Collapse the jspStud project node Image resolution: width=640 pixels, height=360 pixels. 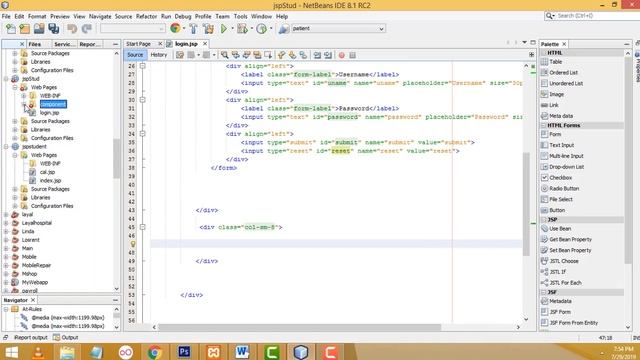click(6, 79)
